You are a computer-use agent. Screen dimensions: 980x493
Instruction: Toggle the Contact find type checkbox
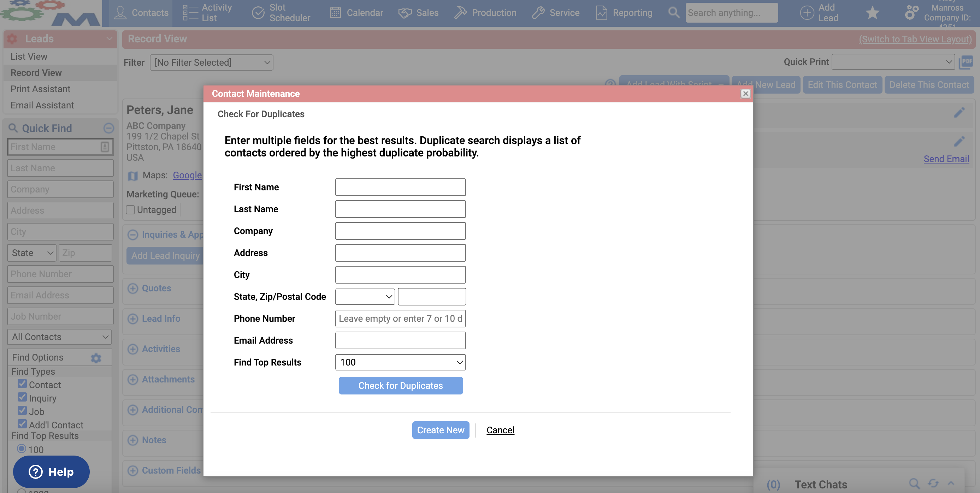tap(22, 384)
